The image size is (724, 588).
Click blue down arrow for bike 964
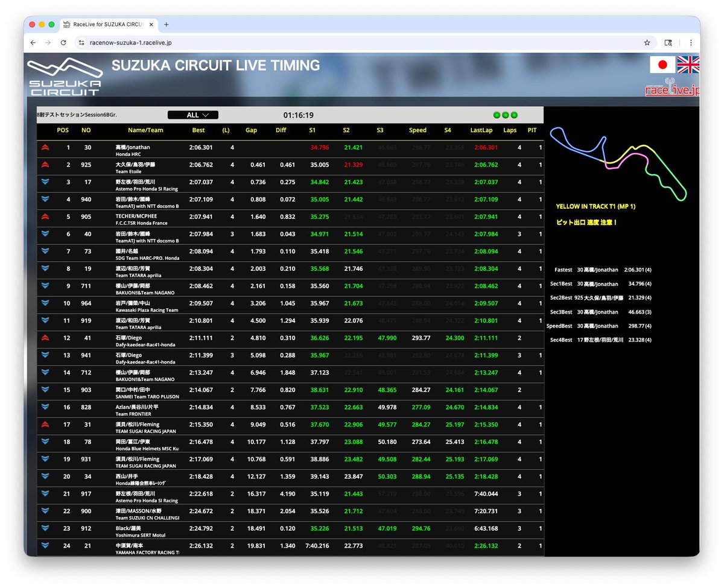point(45,303)
